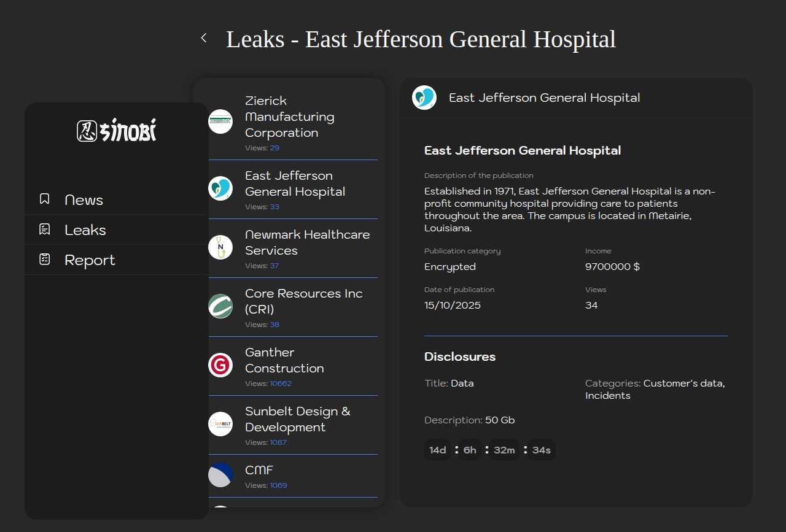Click the green Core Resources Inc logo

click(220, 306)
